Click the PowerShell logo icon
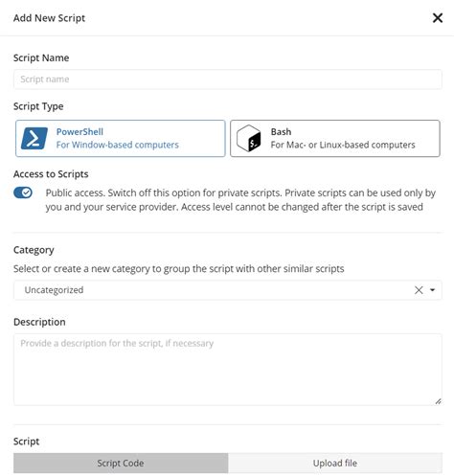 pyautogui.click(x=34, y=139)
